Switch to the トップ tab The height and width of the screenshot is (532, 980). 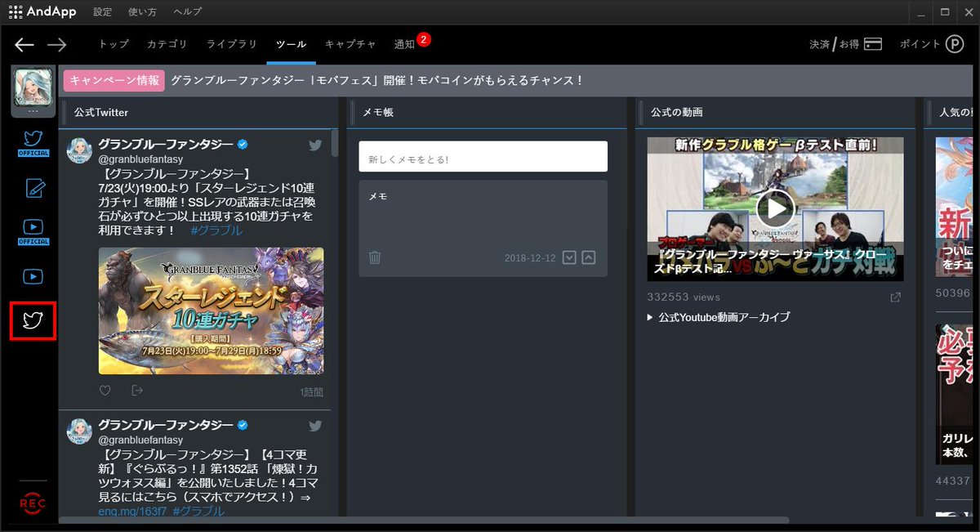pos(114,44)
